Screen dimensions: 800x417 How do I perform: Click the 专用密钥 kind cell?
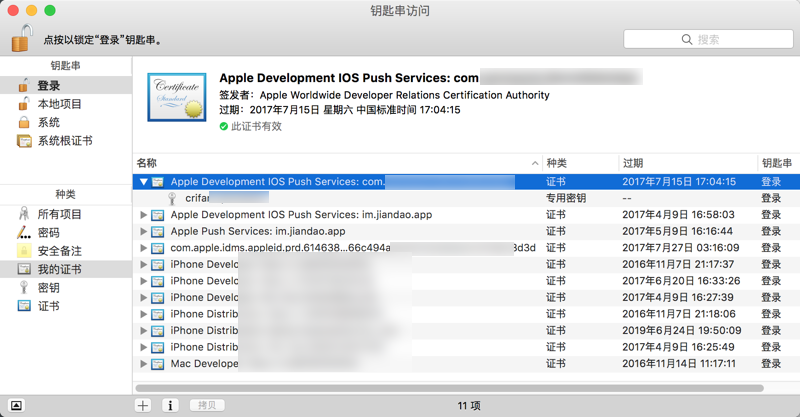coord(566,198)
